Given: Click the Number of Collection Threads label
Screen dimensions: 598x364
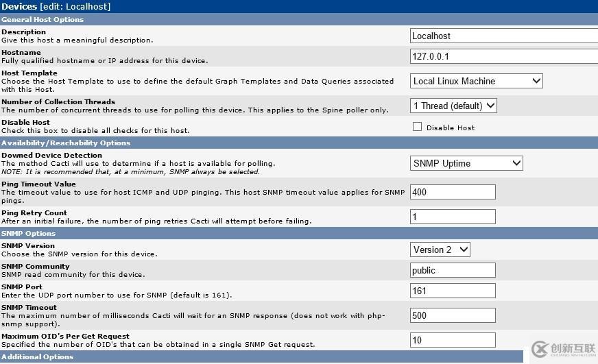Looking at the screenshot, I should (x=58, y=101).
